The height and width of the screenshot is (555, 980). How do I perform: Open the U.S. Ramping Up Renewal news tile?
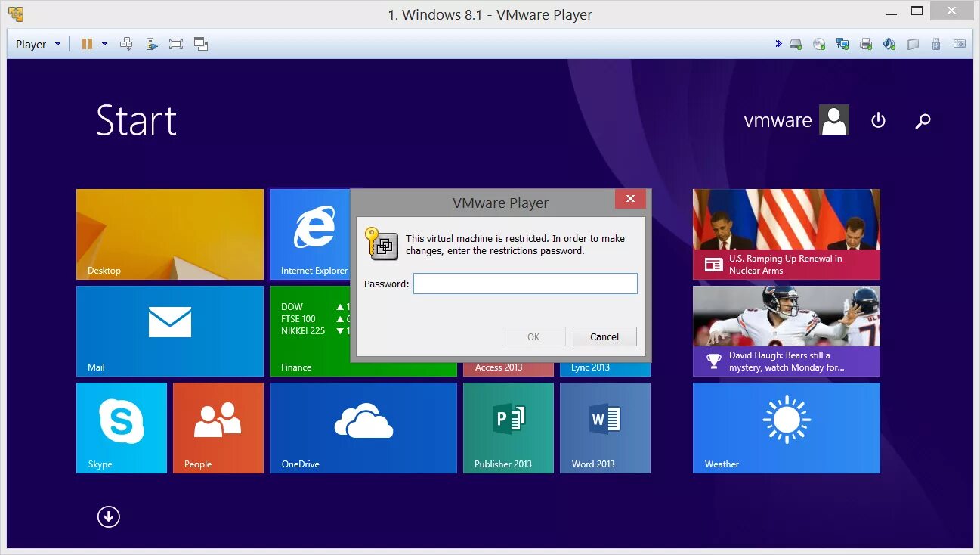787,234
